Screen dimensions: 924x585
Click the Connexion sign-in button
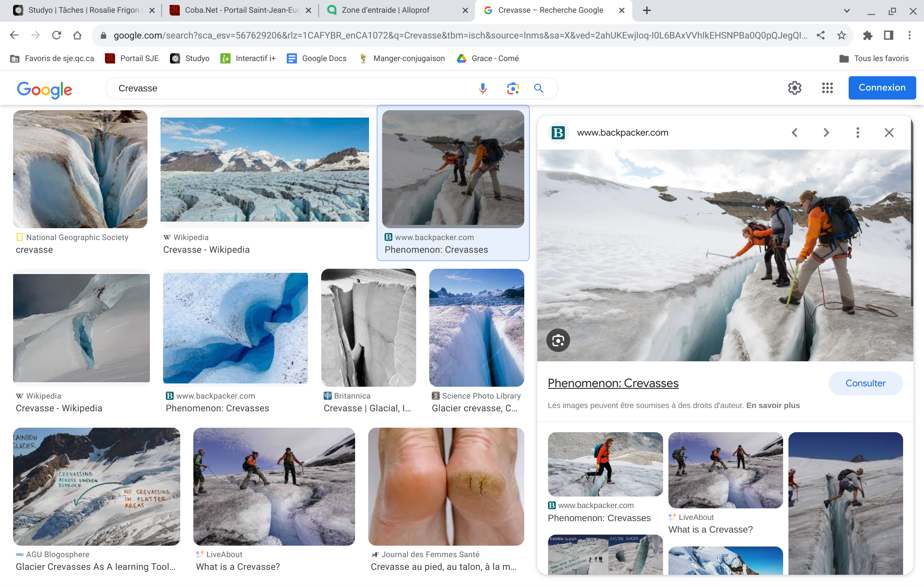click(x=882, y=88)
